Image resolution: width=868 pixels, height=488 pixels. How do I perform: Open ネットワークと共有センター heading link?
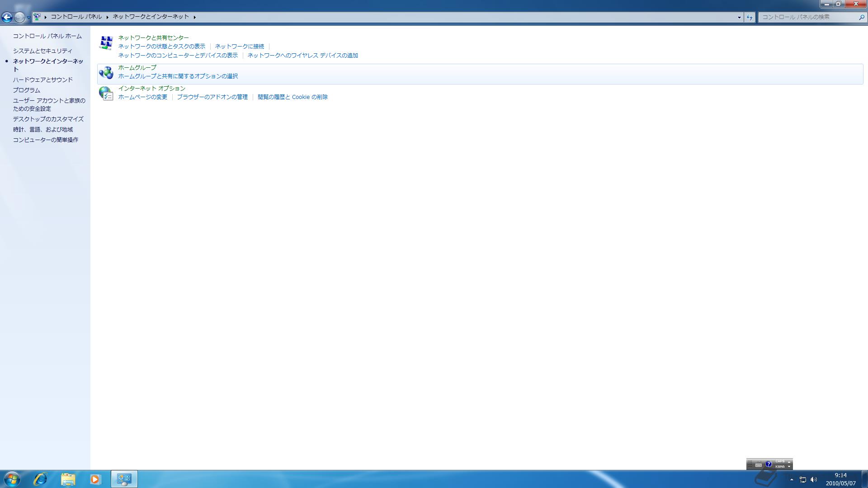coord(154,38)
